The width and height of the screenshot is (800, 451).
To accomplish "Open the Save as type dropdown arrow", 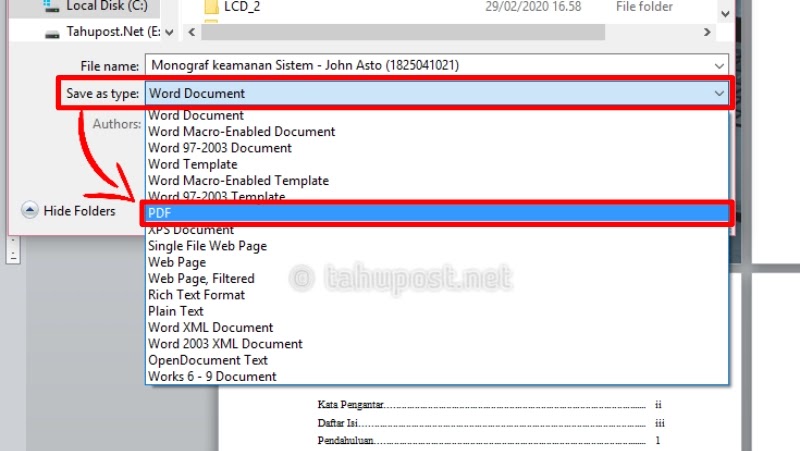I will click(x=719, y=93).
